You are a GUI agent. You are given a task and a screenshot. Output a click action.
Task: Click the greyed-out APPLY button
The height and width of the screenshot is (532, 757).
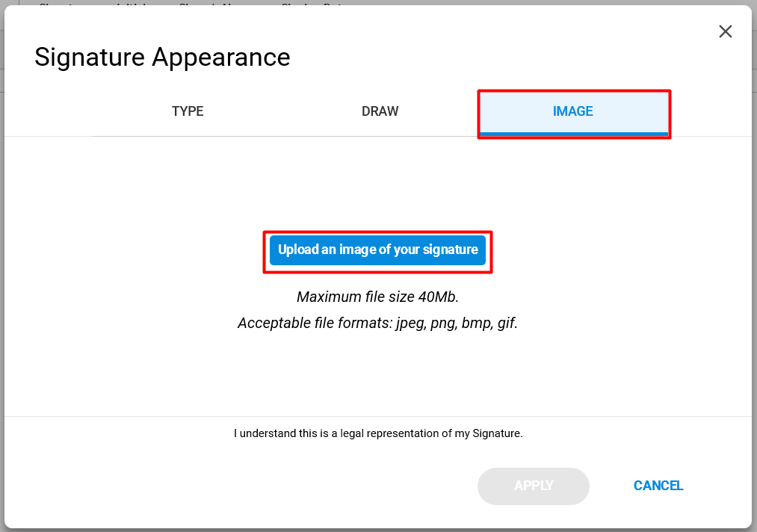coord(533,486)
